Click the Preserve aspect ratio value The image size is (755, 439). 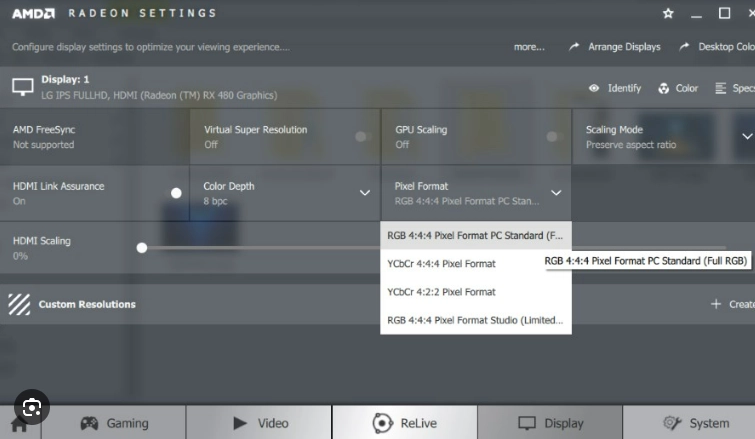click(631, 144)
